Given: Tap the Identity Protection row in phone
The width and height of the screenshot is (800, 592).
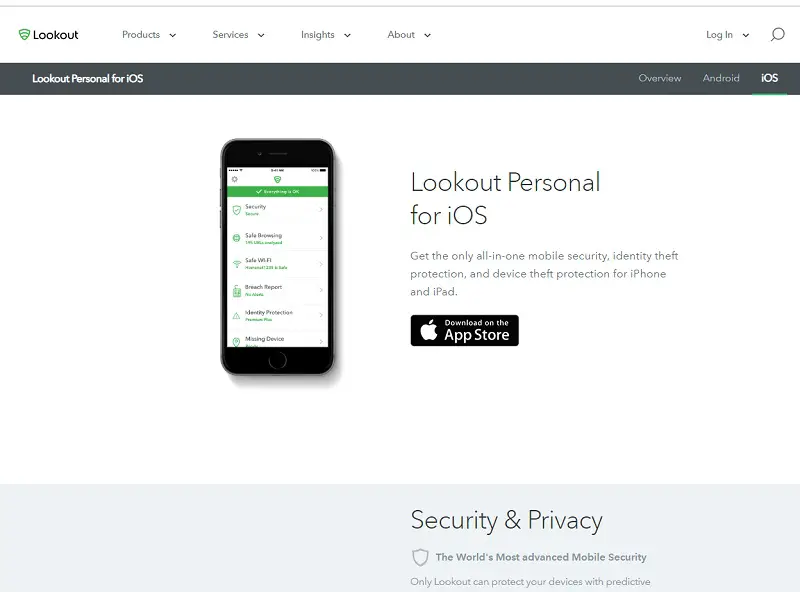Looking at the screenshot, I should [x=278, y=315].
